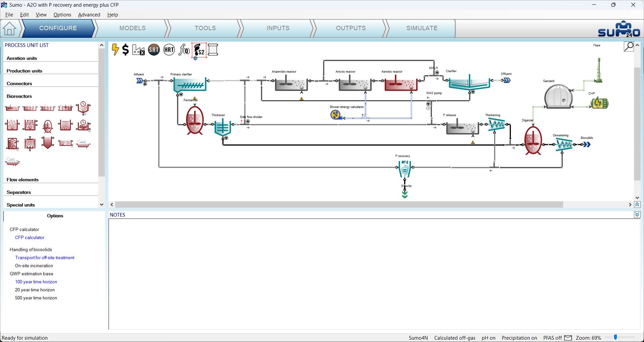This screenshot has width=644, height=342.
Task: Select 100 year time horizon
Action: click(36, 282)
